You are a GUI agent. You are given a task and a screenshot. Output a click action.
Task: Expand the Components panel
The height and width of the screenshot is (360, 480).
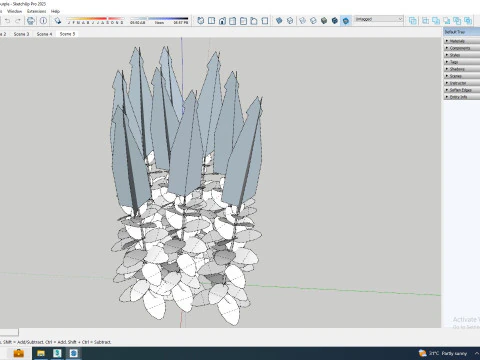click(x=462, y=48)
